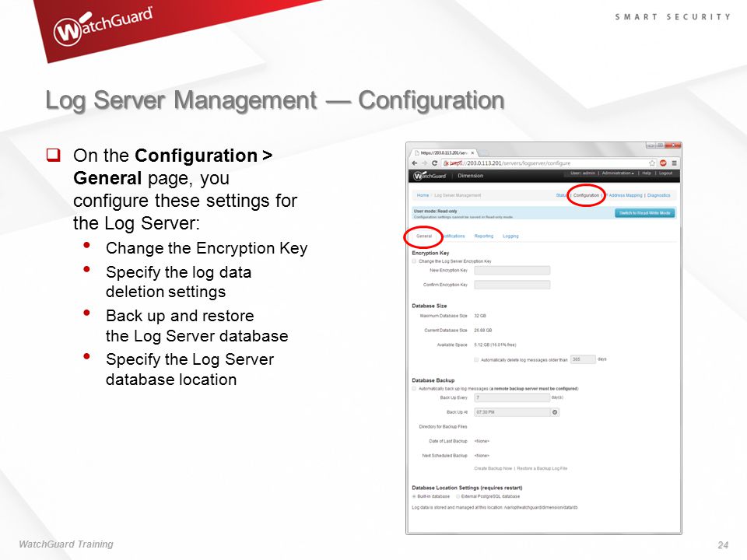The width and height of the screenshot is (747, 560).
Task: Click the browser back arrow
Action: 415,163
